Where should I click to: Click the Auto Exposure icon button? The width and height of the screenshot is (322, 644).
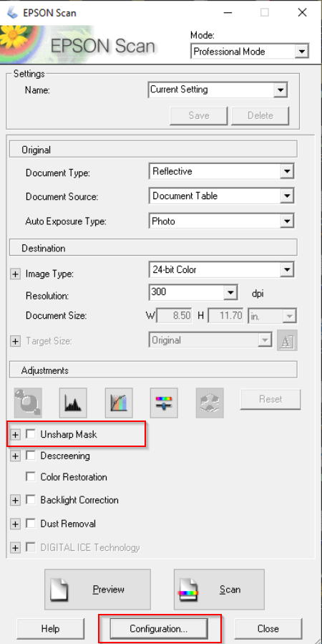(x=27, y=401)
